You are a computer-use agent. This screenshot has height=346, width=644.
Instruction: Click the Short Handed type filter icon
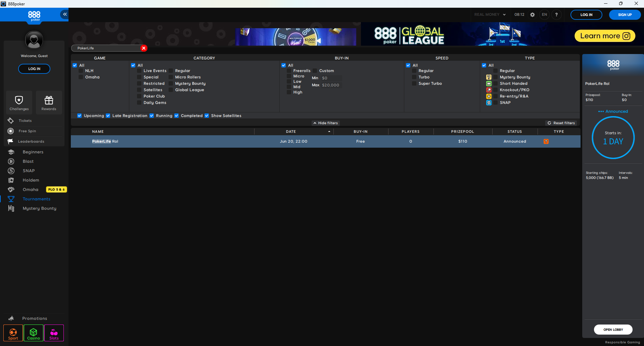pos(489,84)
